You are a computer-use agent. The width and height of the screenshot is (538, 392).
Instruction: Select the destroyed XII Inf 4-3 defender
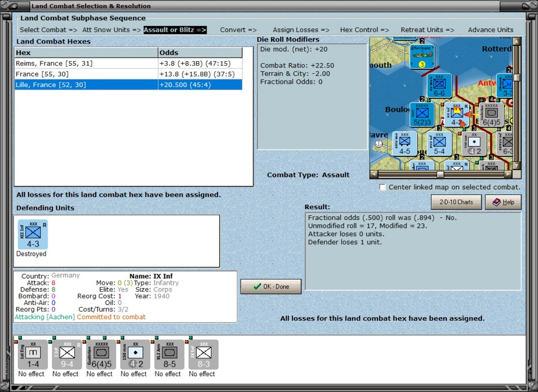click(33, 234)
